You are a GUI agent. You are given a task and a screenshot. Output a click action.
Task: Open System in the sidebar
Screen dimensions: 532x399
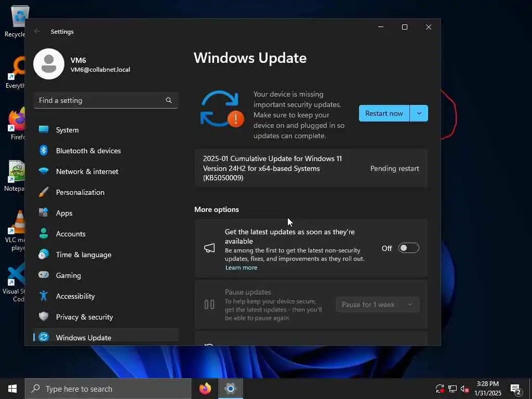[x=106, y=129]
